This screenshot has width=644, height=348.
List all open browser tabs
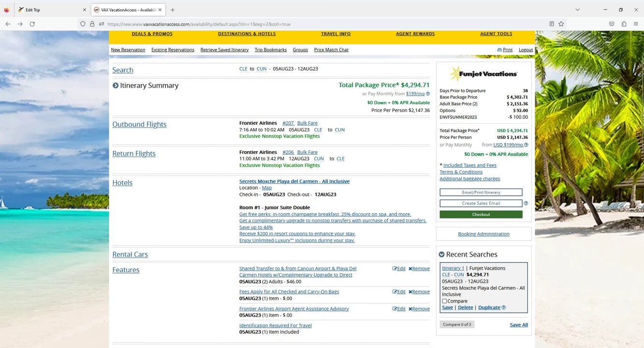[577, 10]
